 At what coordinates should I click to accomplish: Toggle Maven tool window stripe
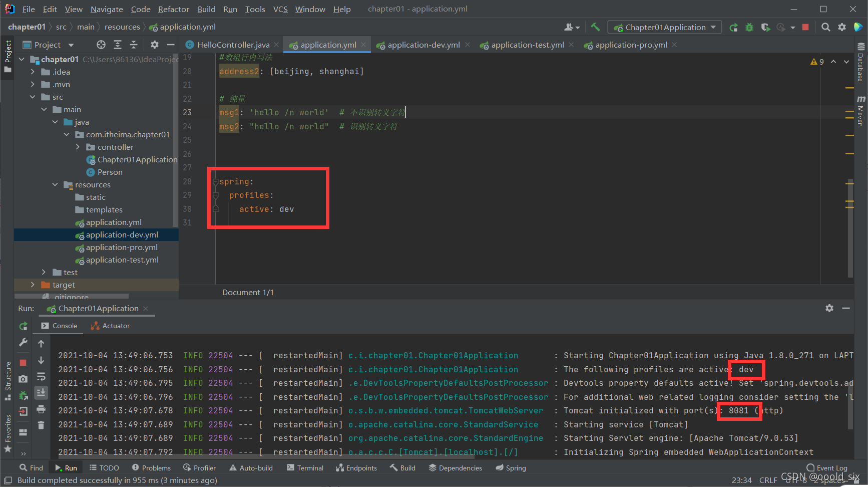click(x=861, y=111)
